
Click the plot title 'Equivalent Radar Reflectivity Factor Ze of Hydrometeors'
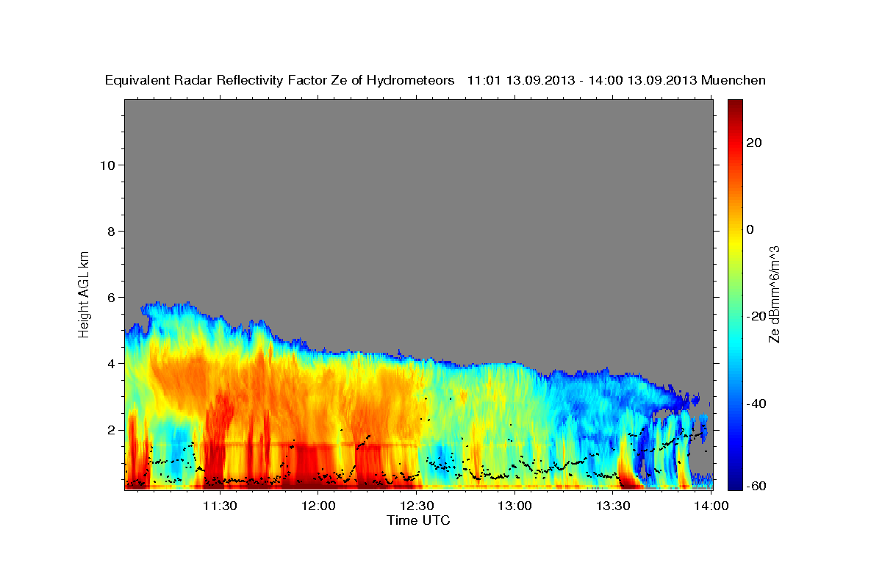[280, 80]
